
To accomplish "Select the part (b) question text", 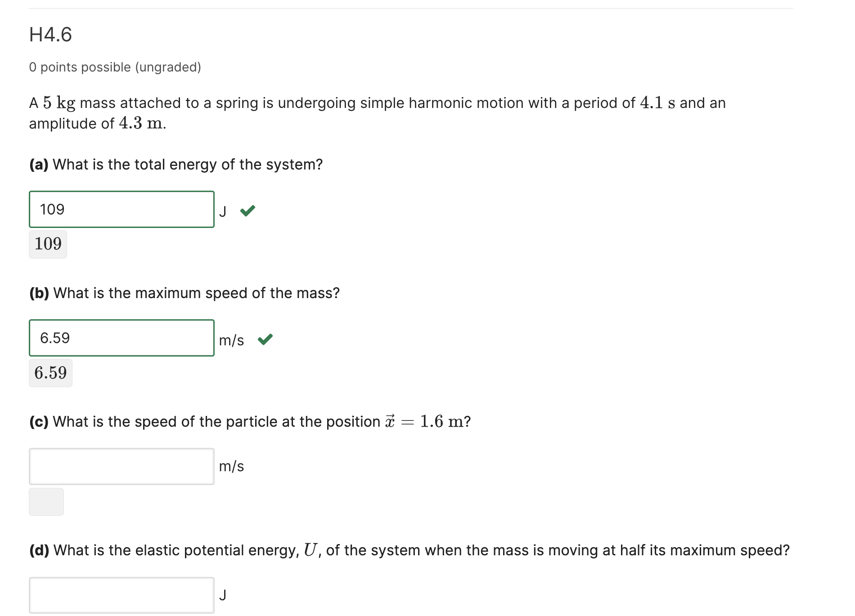I will click(x=184, y=293).
